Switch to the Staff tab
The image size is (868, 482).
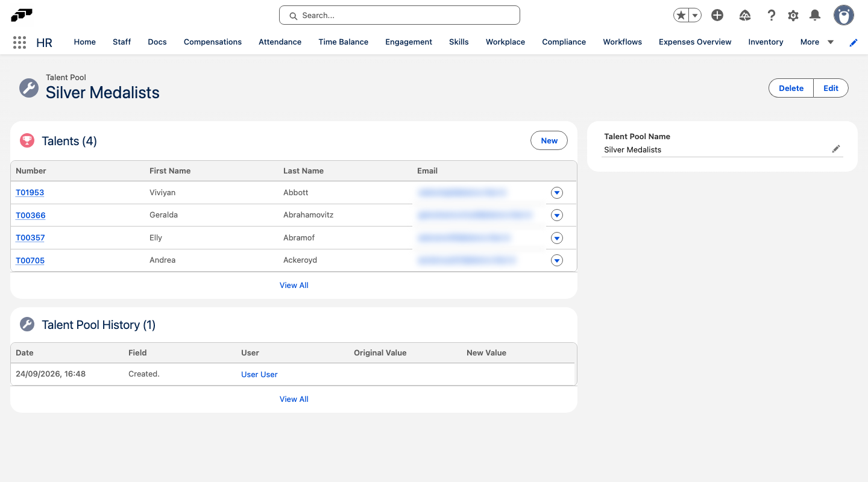[x=122, y=42]
